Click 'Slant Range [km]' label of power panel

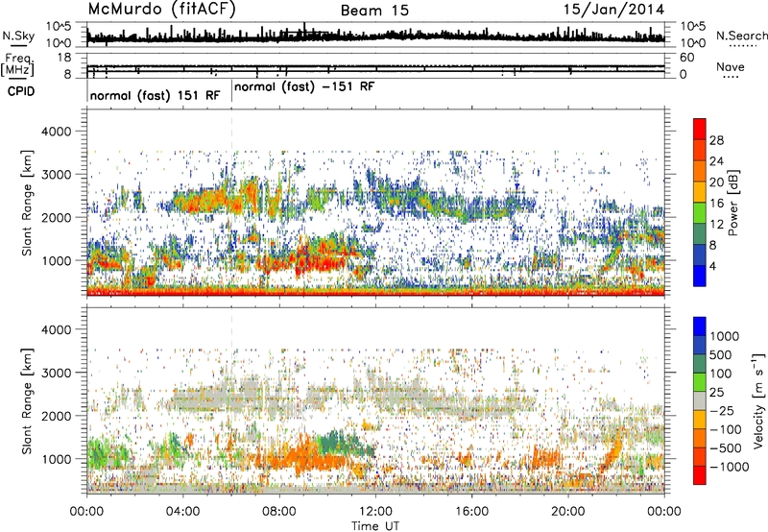(x=27, y=203)
